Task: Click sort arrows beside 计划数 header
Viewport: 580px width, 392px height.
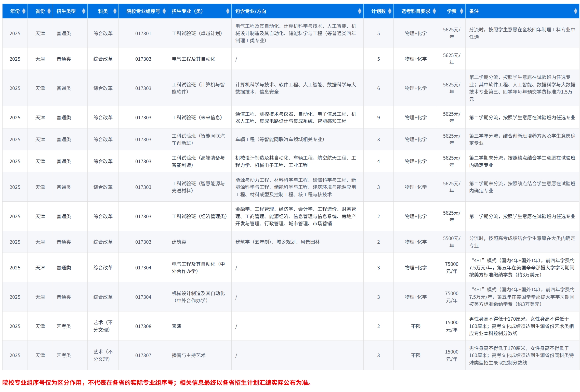Action: (x=390, y=11)
